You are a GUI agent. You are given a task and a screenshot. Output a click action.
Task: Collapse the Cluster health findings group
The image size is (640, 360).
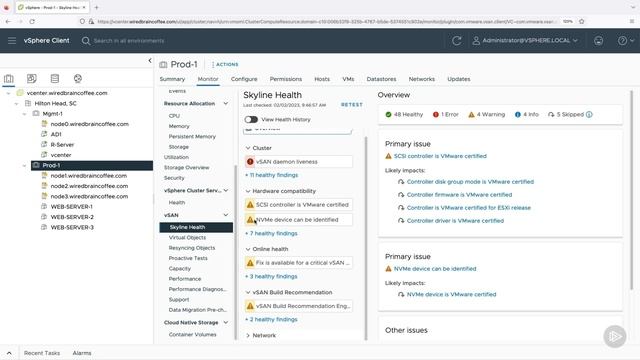(x=248, y=148)
